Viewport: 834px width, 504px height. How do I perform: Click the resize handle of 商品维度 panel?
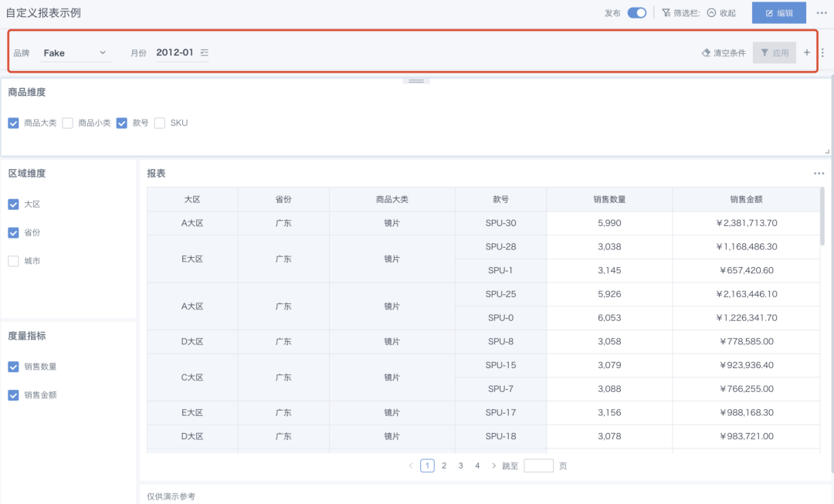click(827, 151)
